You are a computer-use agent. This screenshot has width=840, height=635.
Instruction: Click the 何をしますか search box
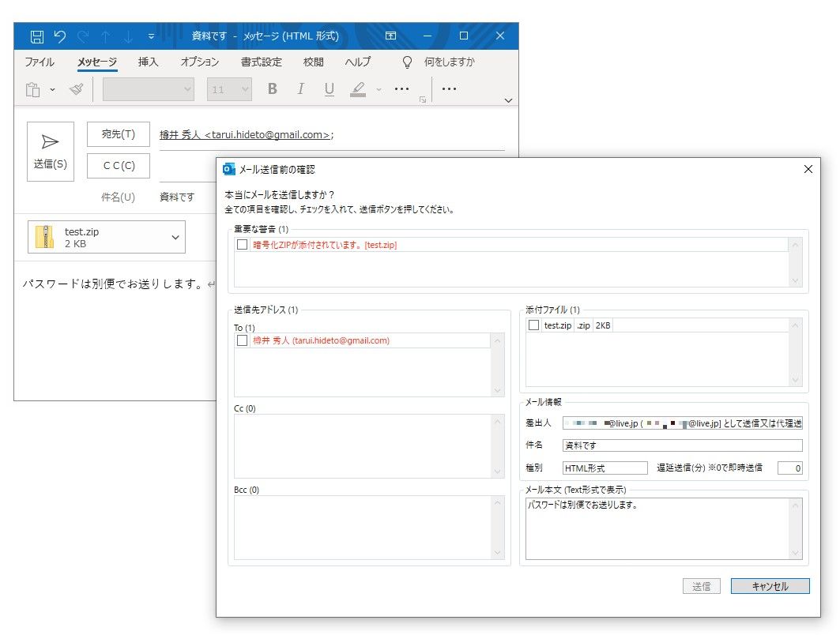pos(450,62)
